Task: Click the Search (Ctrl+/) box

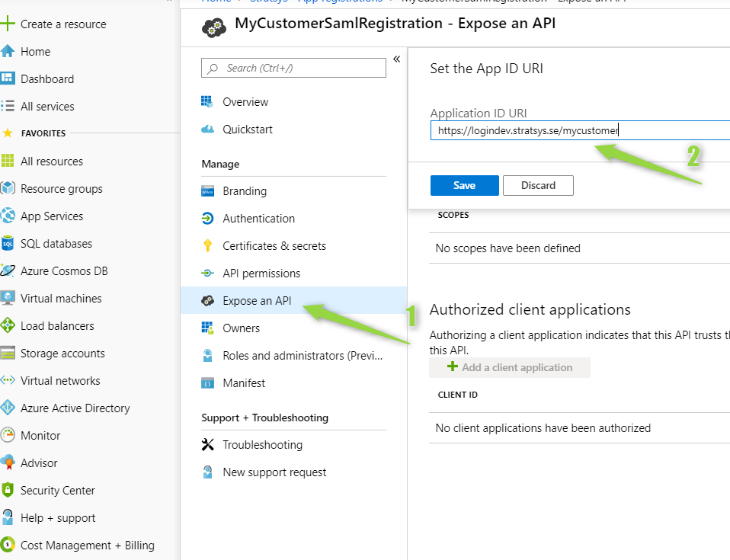Action: pos(294,68)
